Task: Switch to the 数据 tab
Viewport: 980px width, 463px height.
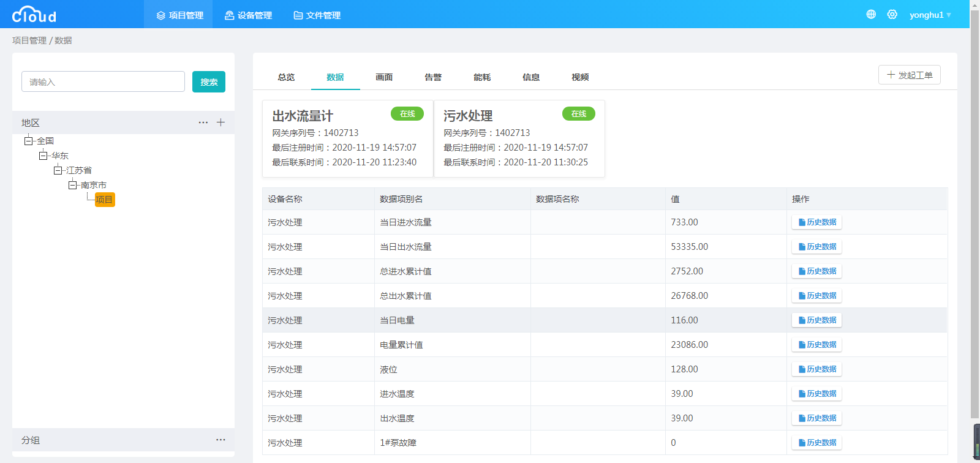Action: 335,77
